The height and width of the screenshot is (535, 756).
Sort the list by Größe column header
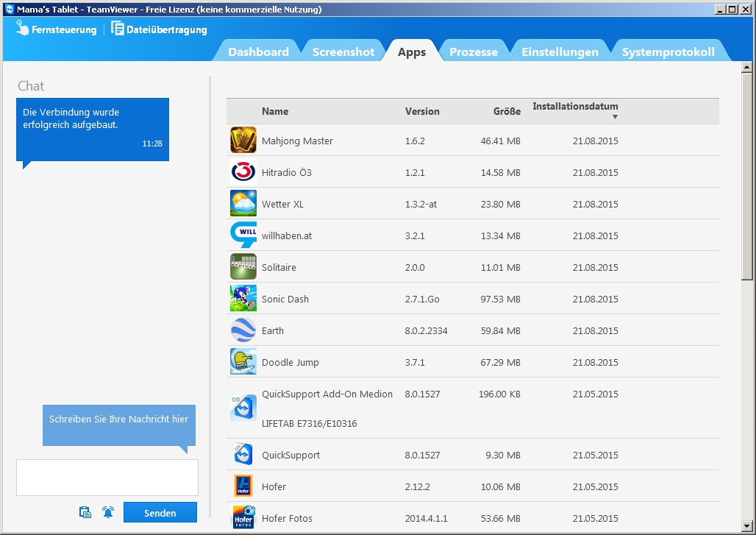[x=506, y=111]
